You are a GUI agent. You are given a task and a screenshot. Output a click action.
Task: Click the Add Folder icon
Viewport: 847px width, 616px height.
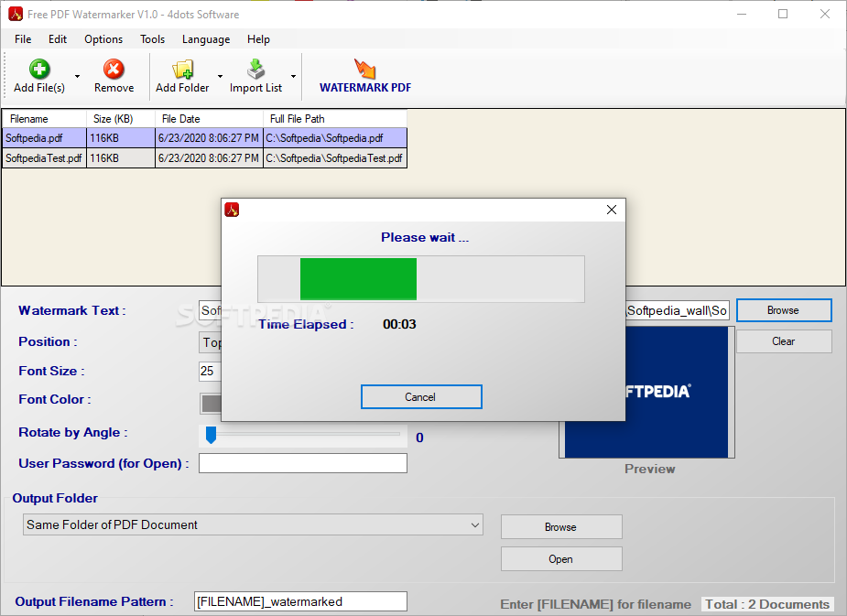182,69
